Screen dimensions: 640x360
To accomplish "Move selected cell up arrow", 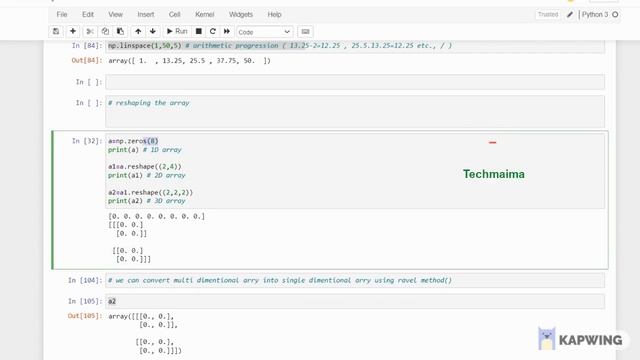I will (x=138, y=31).
